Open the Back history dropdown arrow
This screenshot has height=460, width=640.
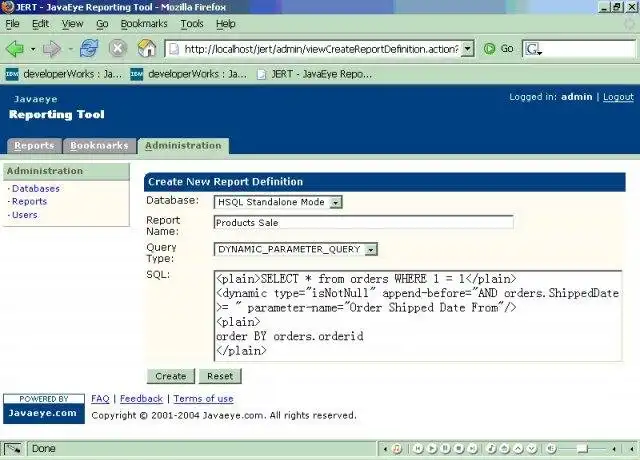(x=33, y=49)
